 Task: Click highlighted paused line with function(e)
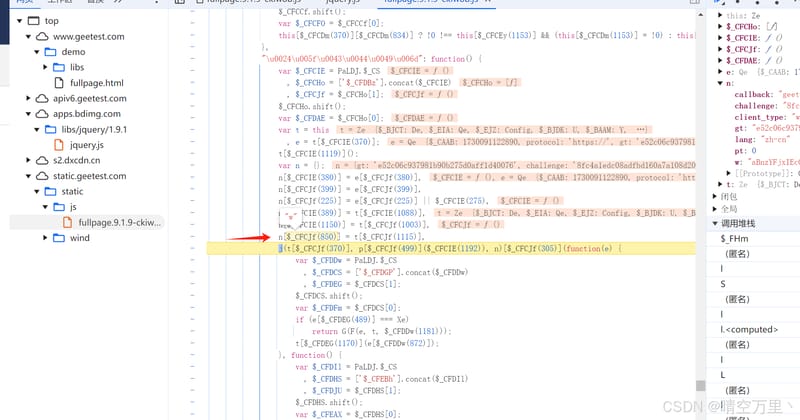coord(451,249)
